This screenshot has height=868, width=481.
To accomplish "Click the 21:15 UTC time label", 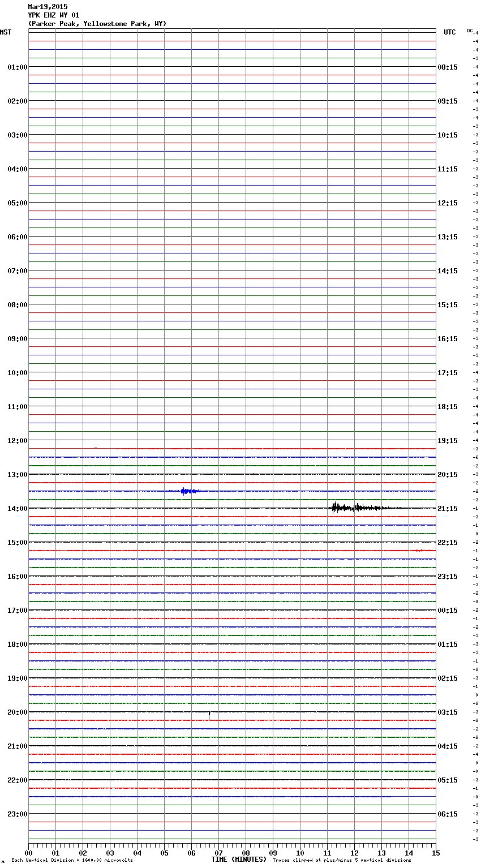I will click(448, 509).
